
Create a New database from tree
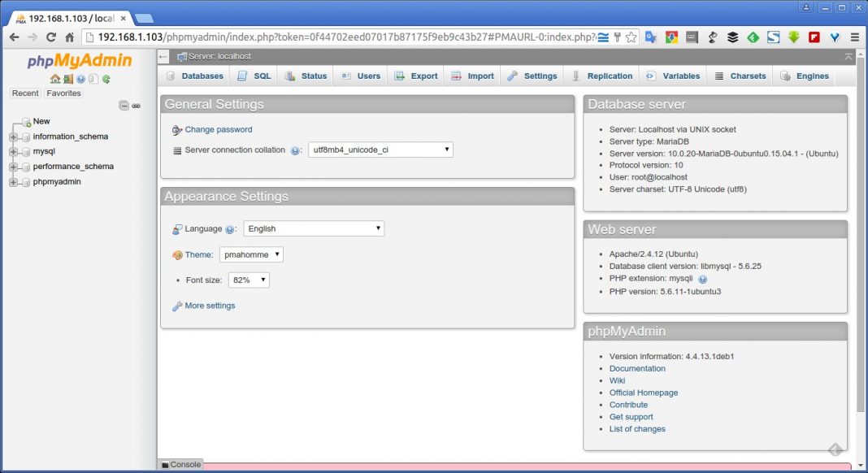[x=41, y=121]
